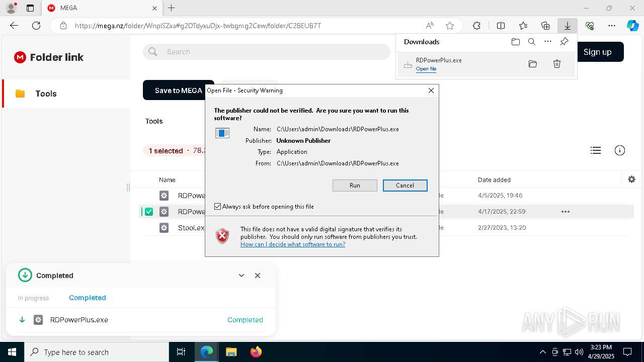
Task: Click the browser address bar URL
Action: click(x=198, y=26)
